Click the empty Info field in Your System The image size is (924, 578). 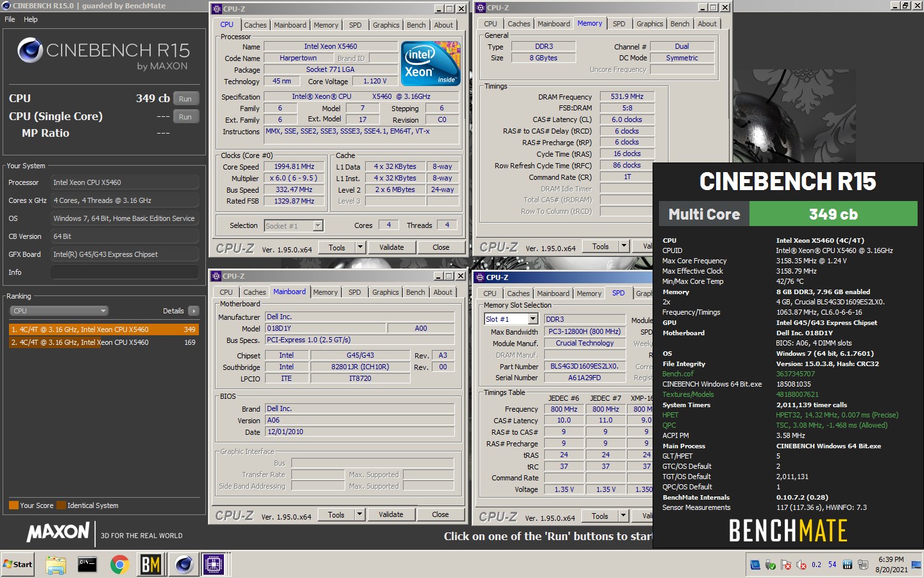tap(124, 272)
